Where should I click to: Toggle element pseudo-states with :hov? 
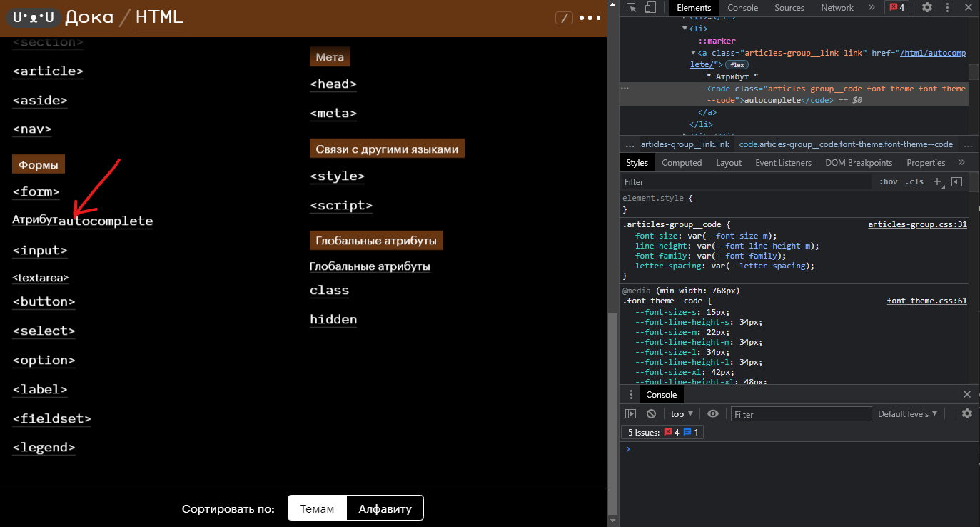(x=887, y=181)
